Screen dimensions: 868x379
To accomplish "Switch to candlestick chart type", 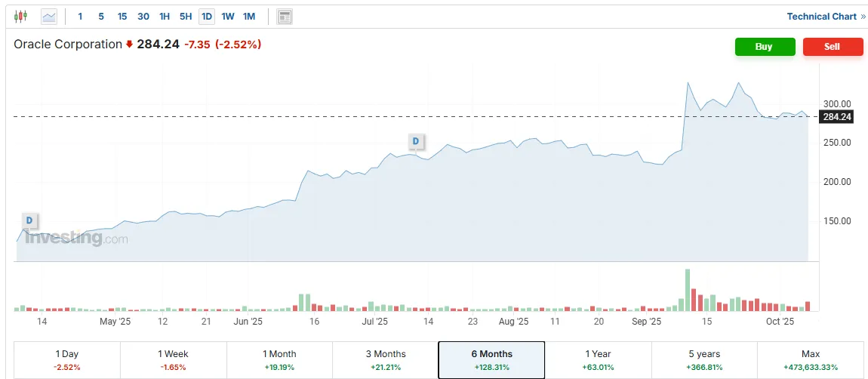I will (20, 16).
